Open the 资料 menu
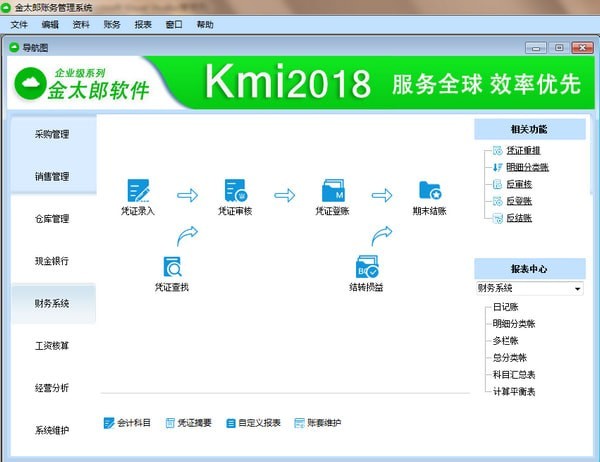 (x=81, y=25)
